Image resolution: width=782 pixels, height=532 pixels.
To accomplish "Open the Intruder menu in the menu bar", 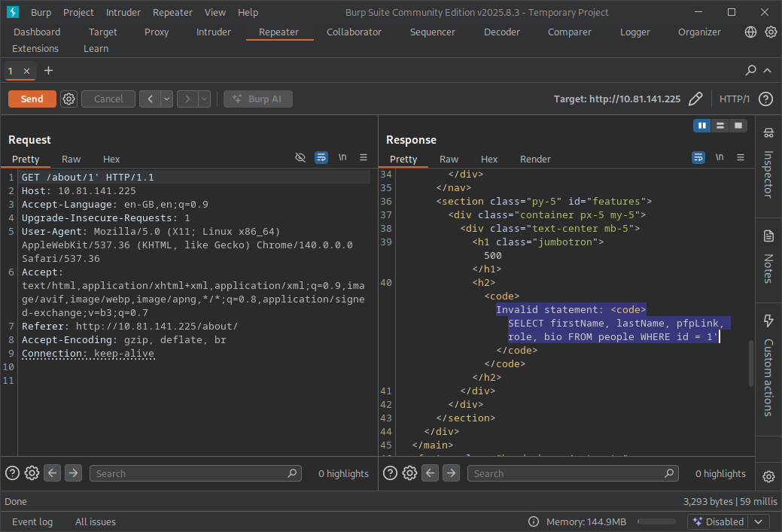I will click(123, 12).
